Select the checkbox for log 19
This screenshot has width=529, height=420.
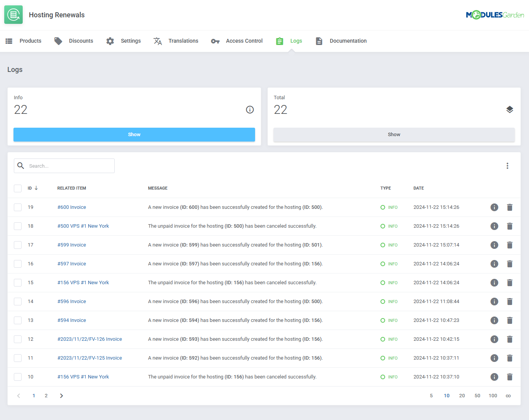point(18,207)
